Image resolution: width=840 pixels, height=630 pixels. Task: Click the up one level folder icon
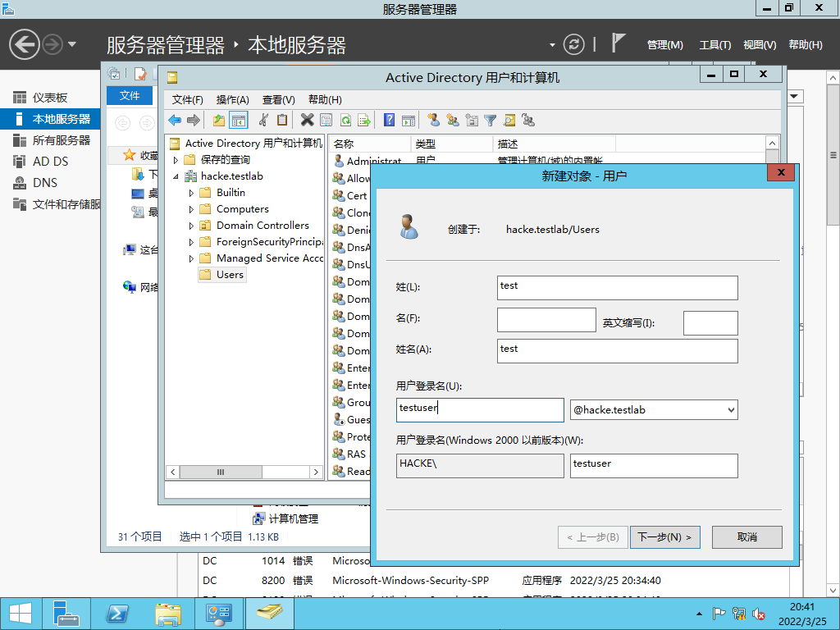(x=218, y=121)
